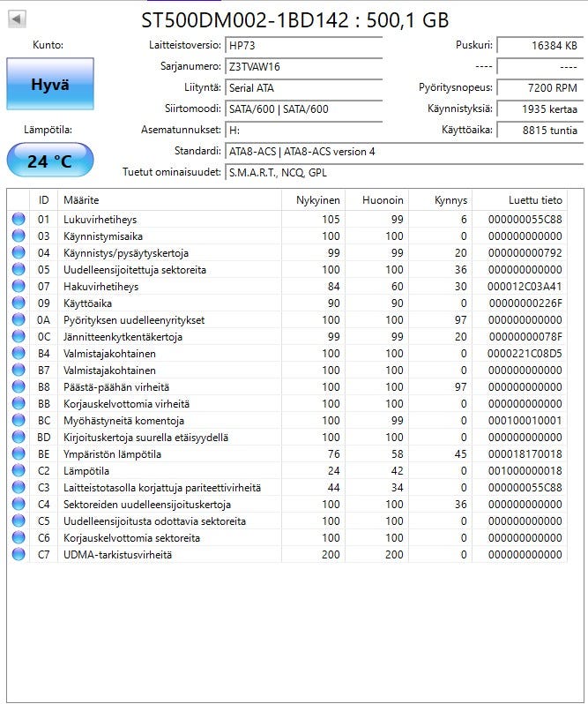588x704 pixels.
Task: Select the status orb for Jännitteenkytkentäkertoja
Action: (x=19, y=336)
